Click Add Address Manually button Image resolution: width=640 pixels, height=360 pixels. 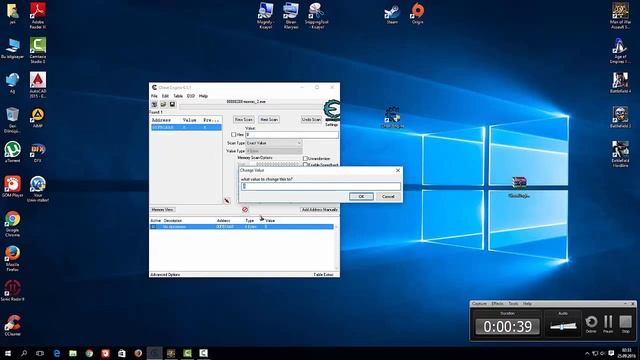pyautogui.click(x=320, y=209)
